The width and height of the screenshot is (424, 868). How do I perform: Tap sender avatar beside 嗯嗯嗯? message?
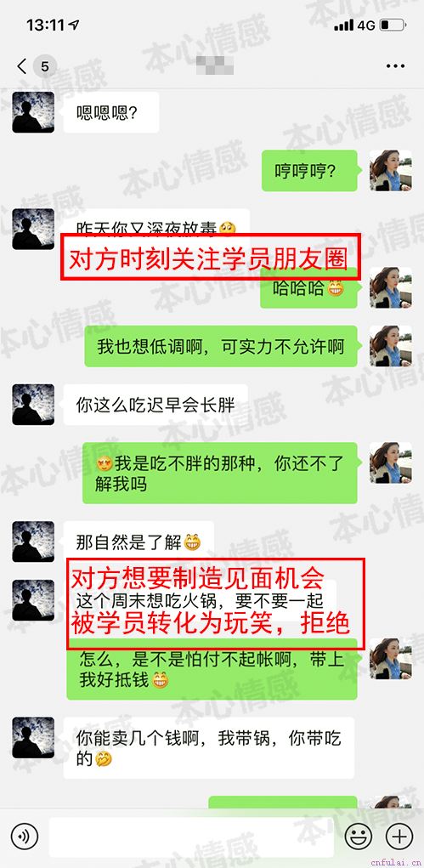point(33,112)
